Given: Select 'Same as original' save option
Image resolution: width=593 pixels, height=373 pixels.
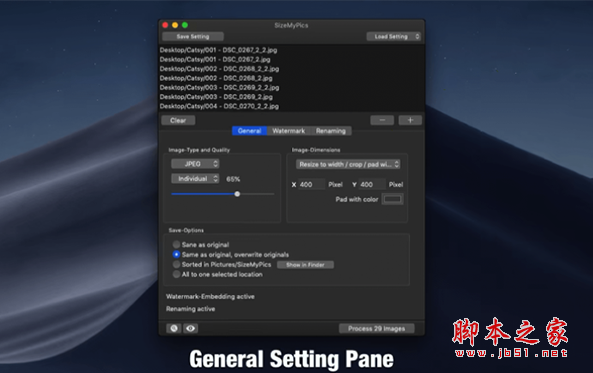Looking at the screenshot, I should click(176, 244).
